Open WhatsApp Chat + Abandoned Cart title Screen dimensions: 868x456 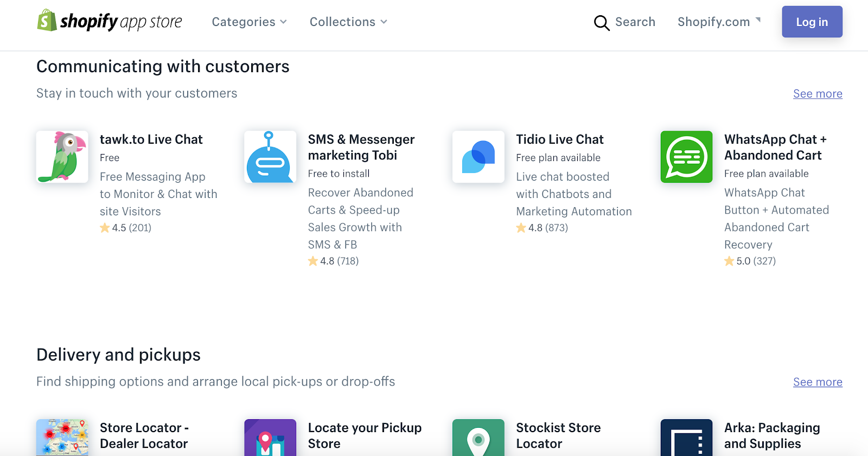coord(775,147)
